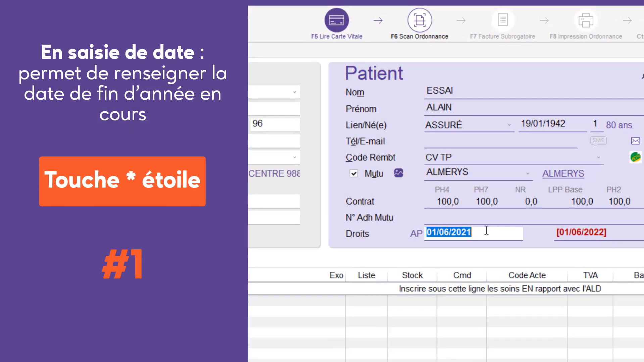Screen dimensions: 644x362
Task: Uncheck the Mutu checkbox
Action: click(354, 173)
